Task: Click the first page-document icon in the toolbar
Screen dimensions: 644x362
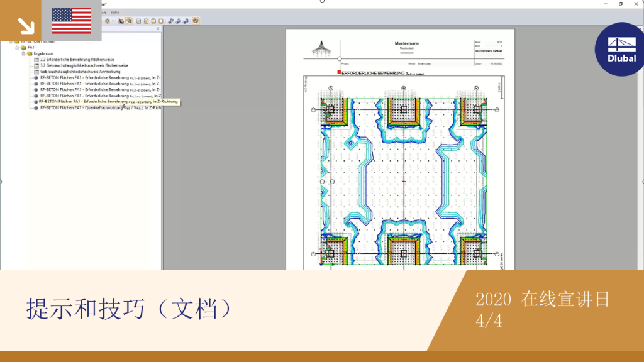Action: pyautogui.click(x=139, y=21)
